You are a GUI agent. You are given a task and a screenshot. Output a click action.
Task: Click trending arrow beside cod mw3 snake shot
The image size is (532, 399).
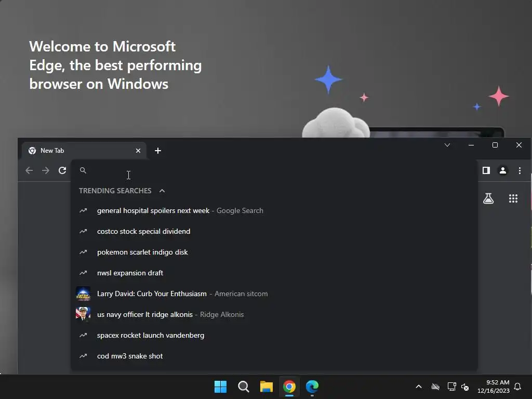[x=83, y=356]
